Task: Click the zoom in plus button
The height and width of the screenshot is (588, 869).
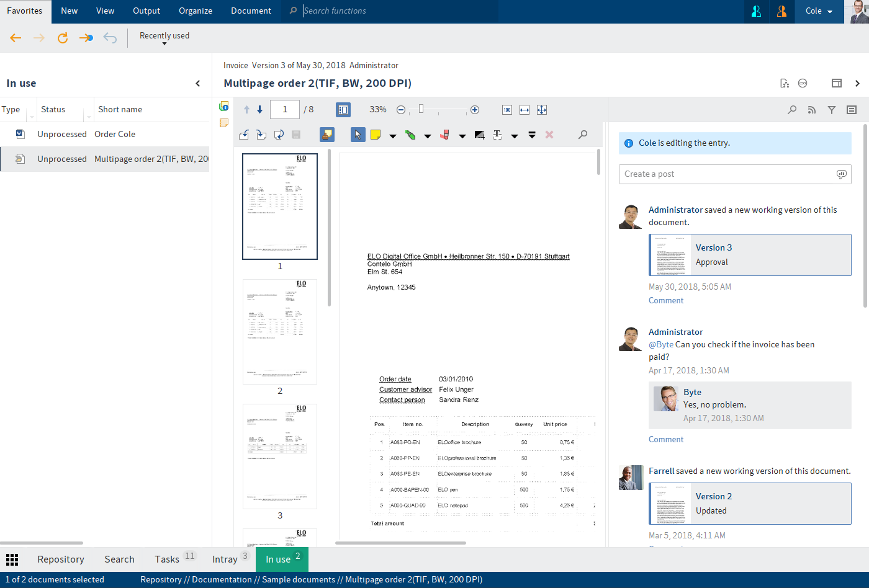Action: [475, 110]
